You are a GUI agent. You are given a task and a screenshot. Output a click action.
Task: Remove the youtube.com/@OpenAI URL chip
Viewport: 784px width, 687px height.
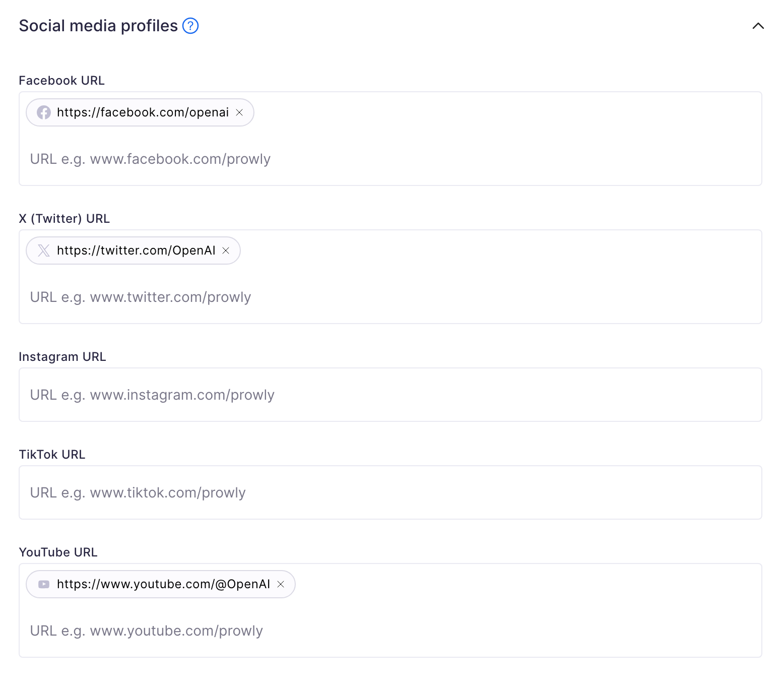pyautogui.click(x=281, y=584)
